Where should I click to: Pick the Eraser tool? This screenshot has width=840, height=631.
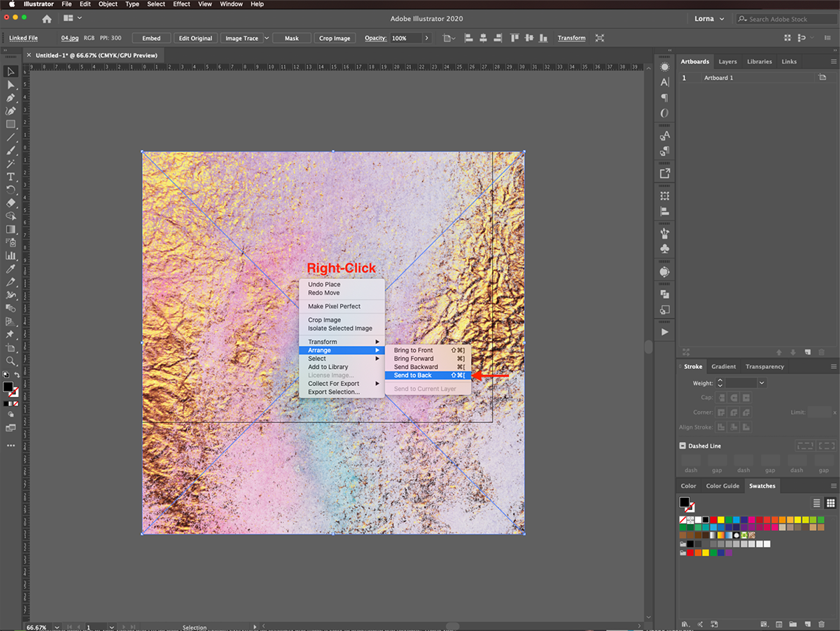click(x=10, y=203)
